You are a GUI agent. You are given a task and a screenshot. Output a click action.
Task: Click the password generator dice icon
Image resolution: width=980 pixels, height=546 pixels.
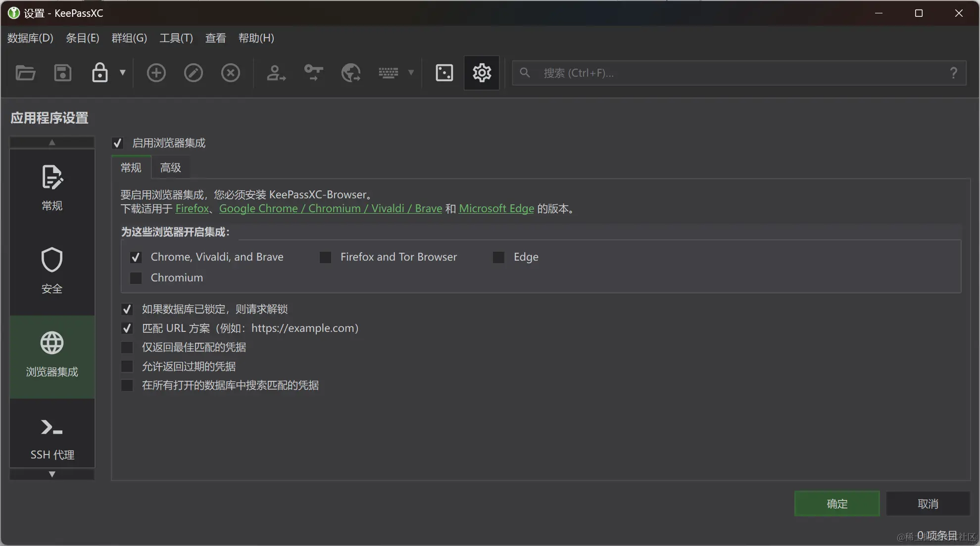tap(444, 73)
